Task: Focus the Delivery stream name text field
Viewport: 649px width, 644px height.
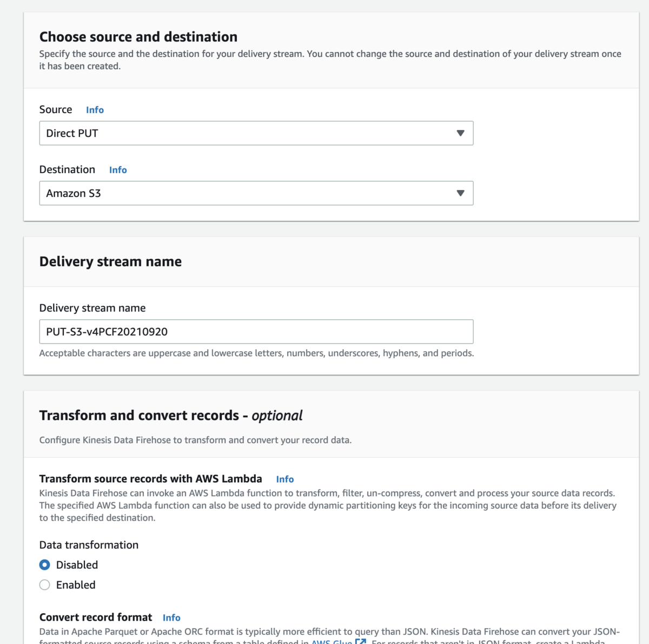Action: point(256,332)
